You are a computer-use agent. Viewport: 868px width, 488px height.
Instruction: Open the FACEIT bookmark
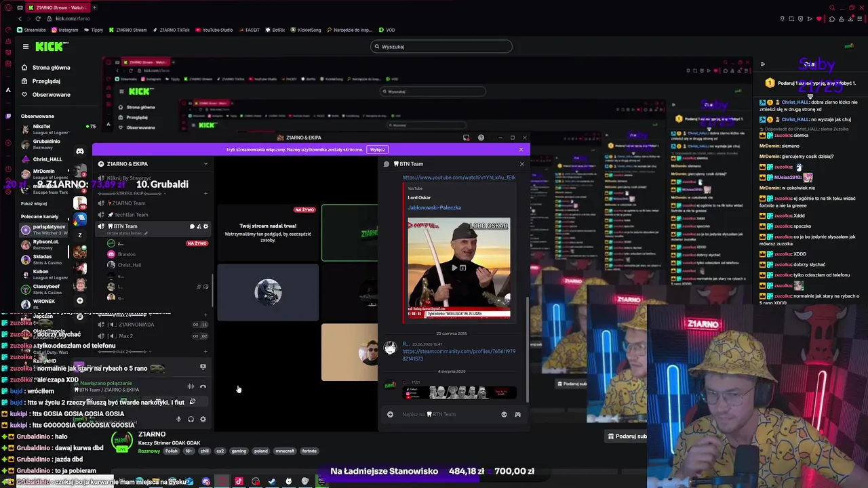click(x=249, y=30)
